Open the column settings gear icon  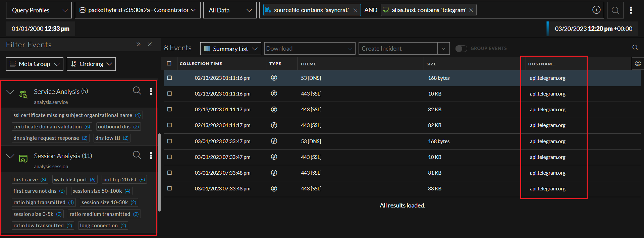pos(638,63)
